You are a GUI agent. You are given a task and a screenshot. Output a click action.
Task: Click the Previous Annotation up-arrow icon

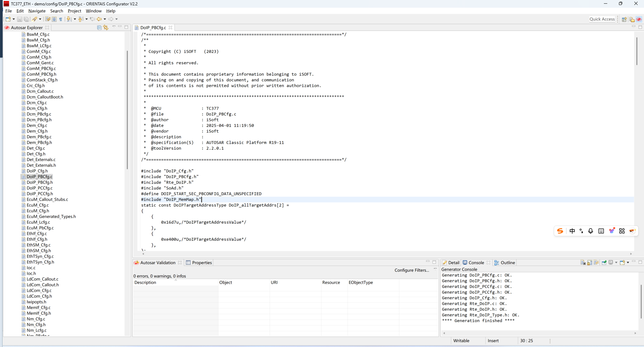tap(81, 19)
